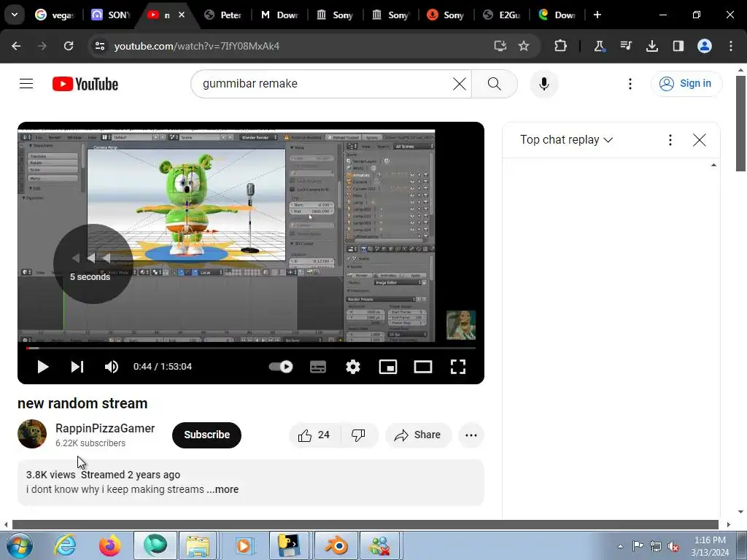
Task: View site information icon
Action: pos(100,46)
